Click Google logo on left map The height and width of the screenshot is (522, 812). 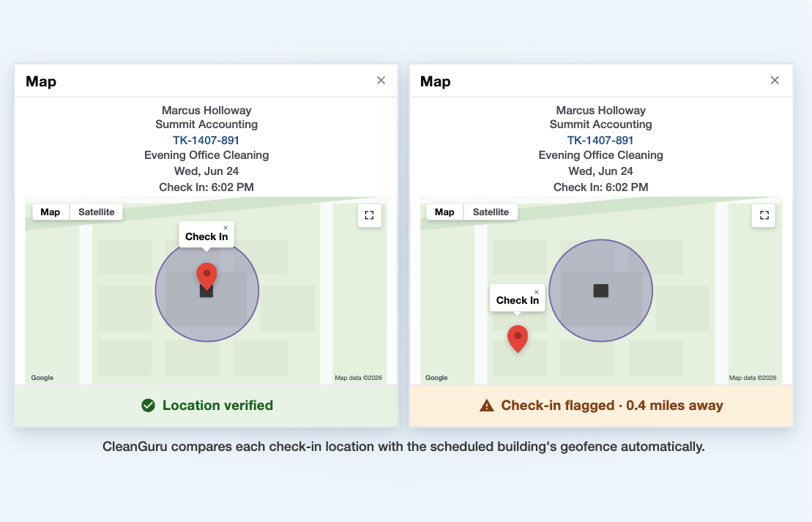coord(42,378)
